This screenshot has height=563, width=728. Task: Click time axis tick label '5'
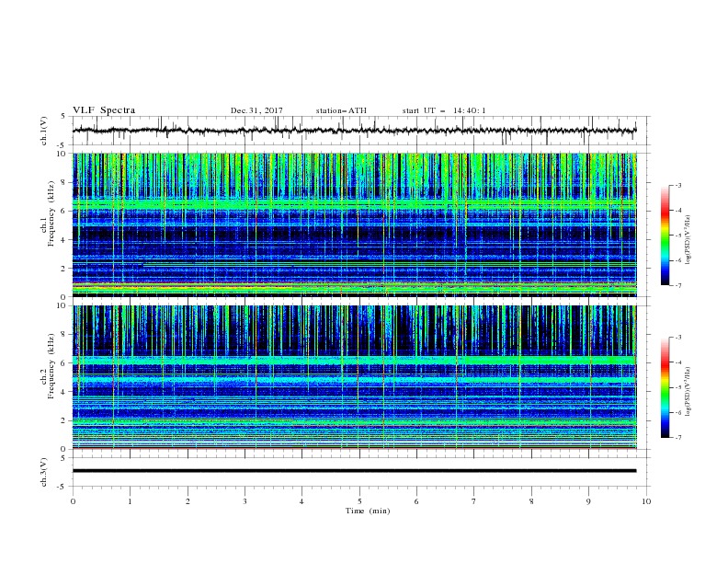point(359,501)
